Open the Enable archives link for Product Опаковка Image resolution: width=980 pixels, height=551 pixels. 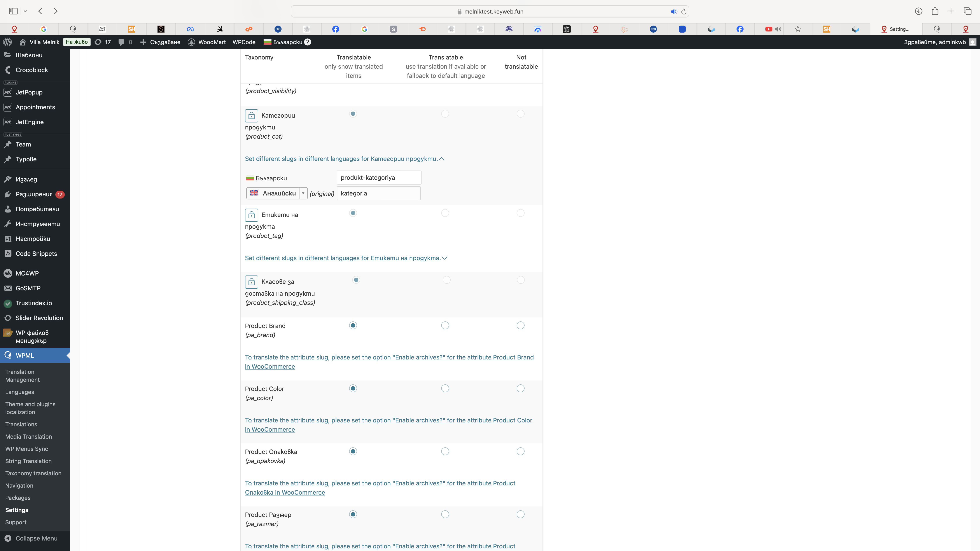(380, 488)
